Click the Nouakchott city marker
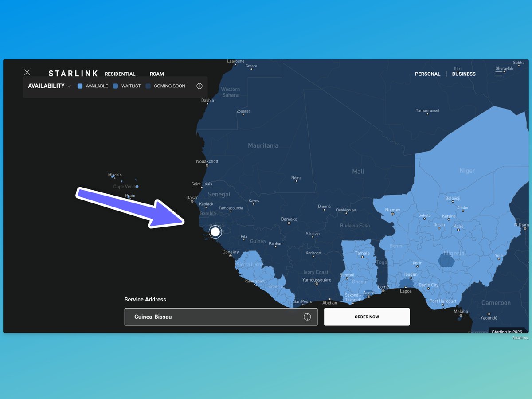This screenshot has width=532, height=399. [x=207, y=165]
